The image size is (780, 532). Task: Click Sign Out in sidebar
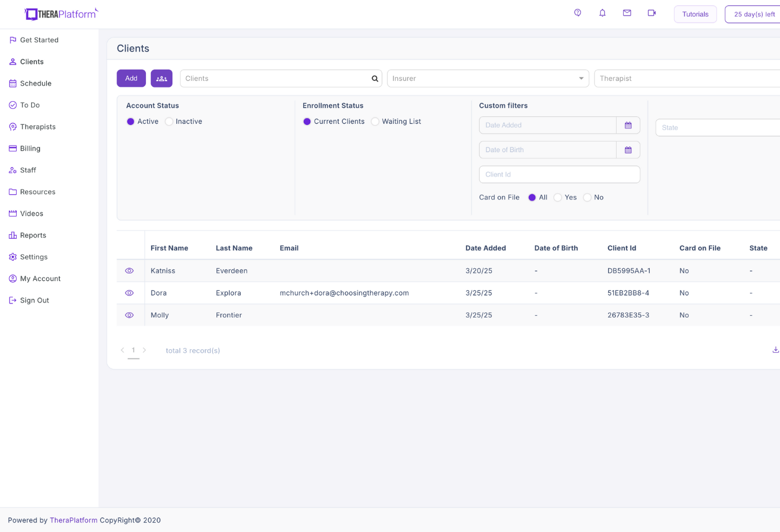coord(29,300)
